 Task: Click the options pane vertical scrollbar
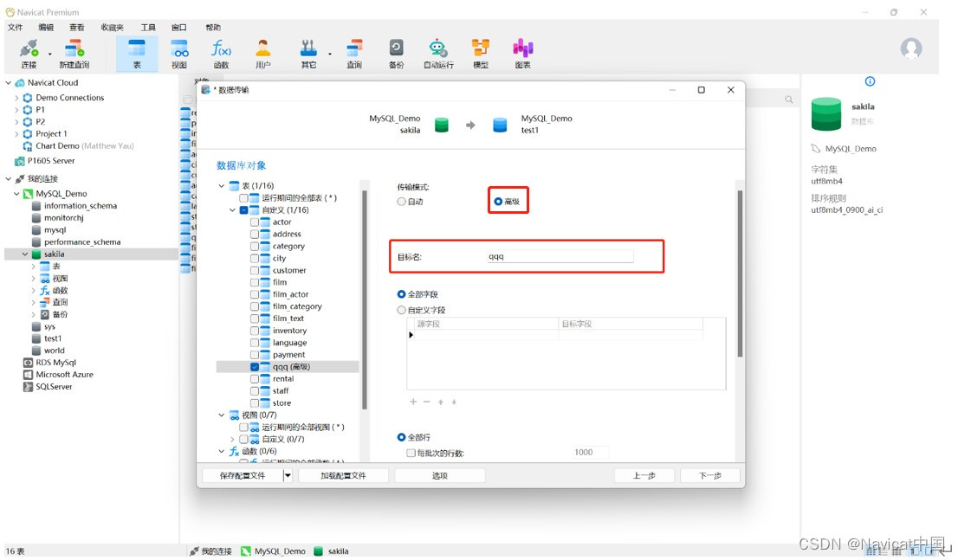click(x=740, y=274)
